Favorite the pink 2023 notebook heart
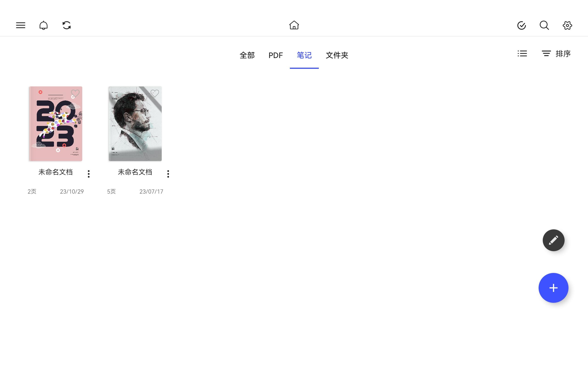588x367 pixels. 75,93
